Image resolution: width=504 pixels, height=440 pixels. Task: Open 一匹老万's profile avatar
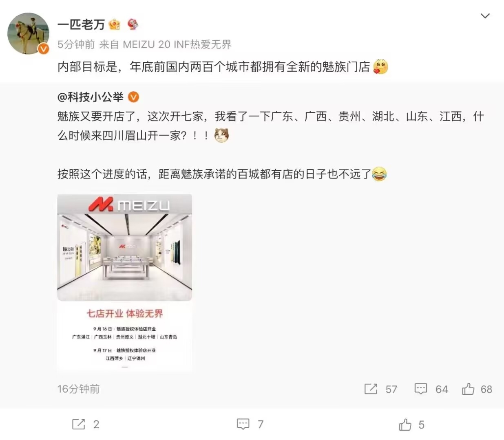[28, 33]
